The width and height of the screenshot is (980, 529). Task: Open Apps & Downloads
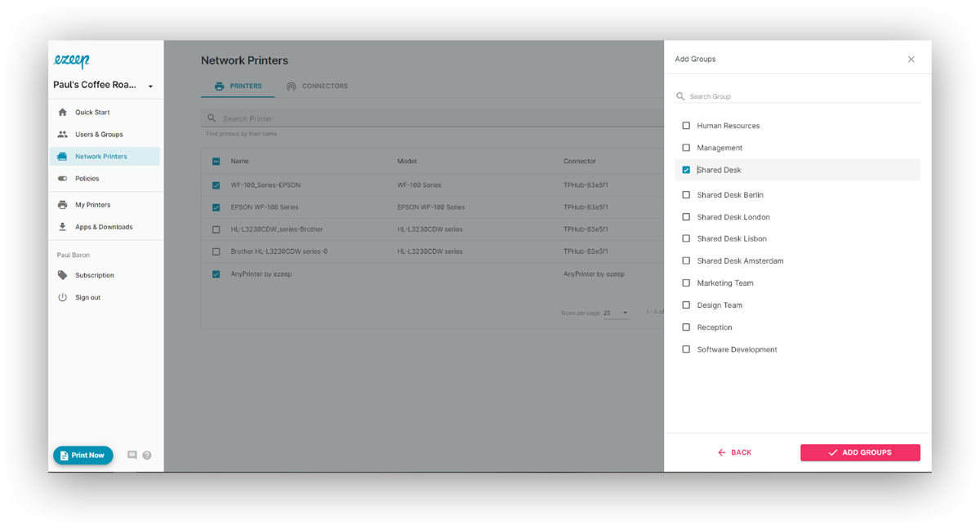point(104,227)
